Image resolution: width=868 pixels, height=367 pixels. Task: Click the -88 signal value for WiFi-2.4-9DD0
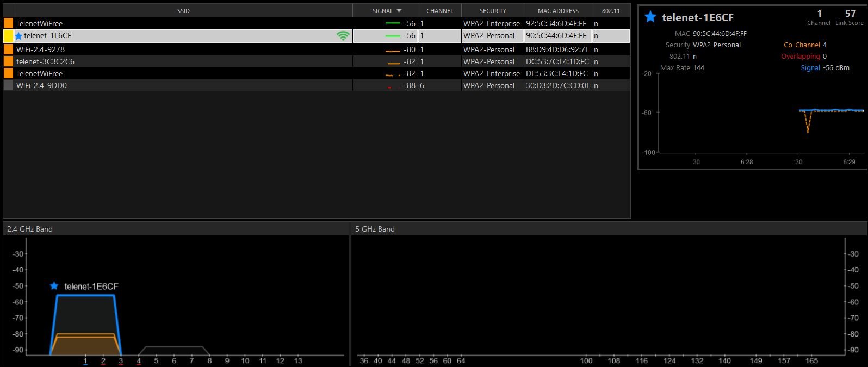(410, 85)
